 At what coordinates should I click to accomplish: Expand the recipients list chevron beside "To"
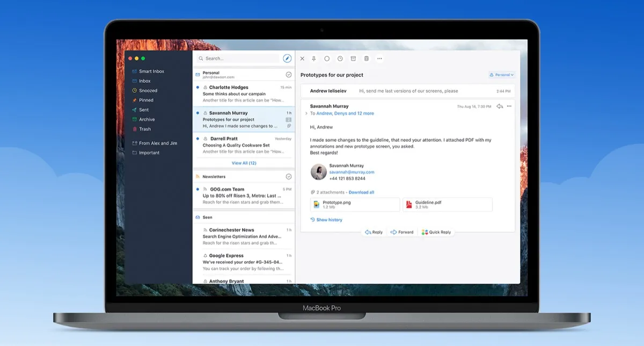pos(306,113)
